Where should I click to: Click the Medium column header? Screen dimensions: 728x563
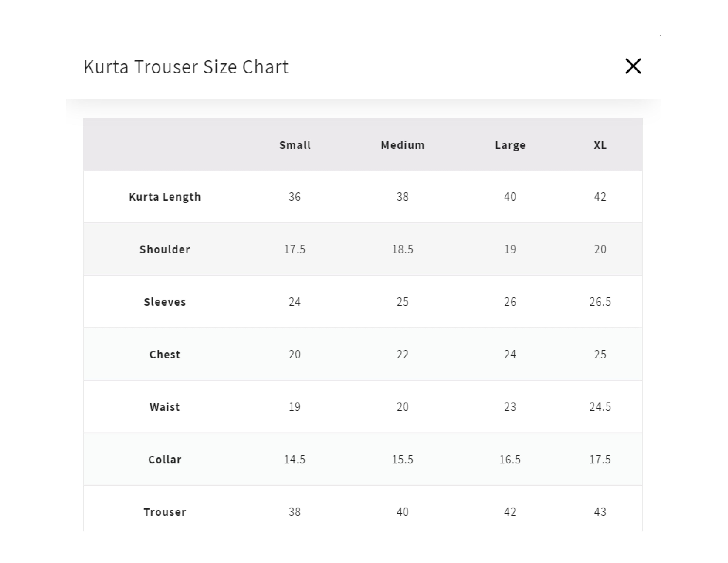tap(403, 145)
